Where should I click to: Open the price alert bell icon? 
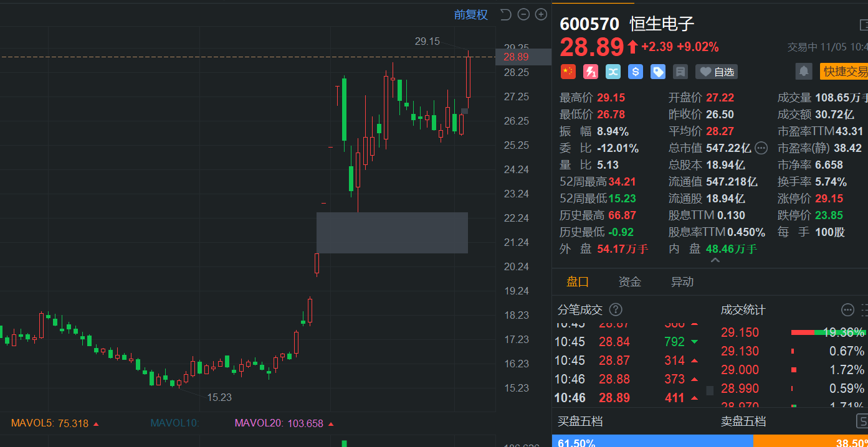click(804, 71)
